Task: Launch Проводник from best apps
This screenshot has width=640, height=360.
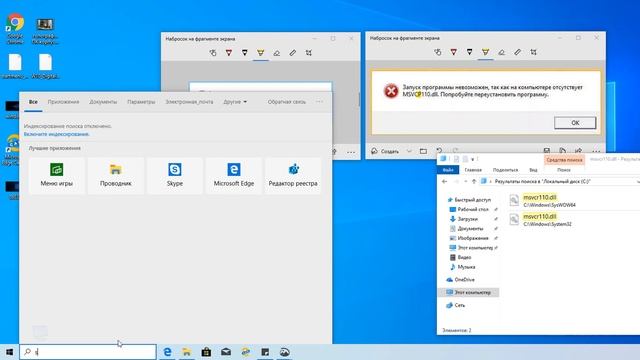Action: pos(116,176)
